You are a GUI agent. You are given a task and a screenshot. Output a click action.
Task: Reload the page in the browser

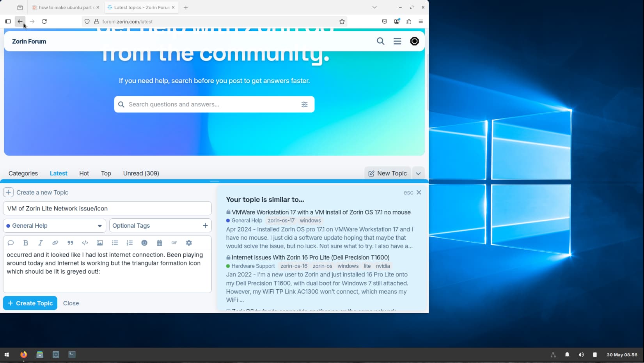coord(44,21)
